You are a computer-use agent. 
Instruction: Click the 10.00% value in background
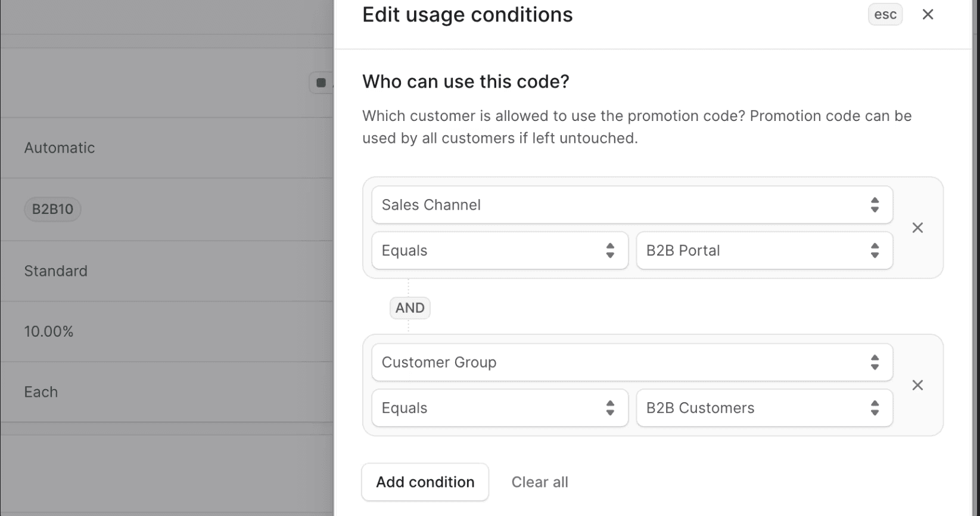click(49, 332)
